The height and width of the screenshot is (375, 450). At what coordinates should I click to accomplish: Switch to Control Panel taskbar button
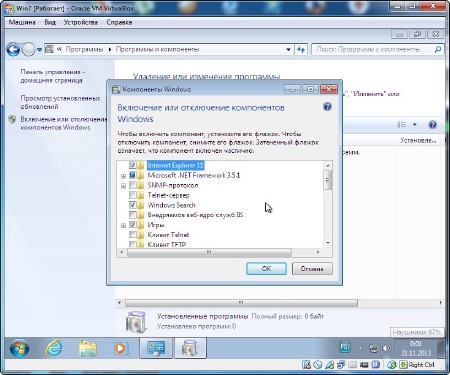[x=156, y=348]
